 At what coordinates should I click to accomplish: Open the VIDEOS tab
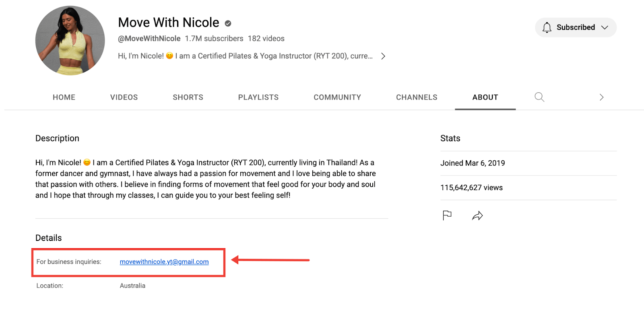124,97
